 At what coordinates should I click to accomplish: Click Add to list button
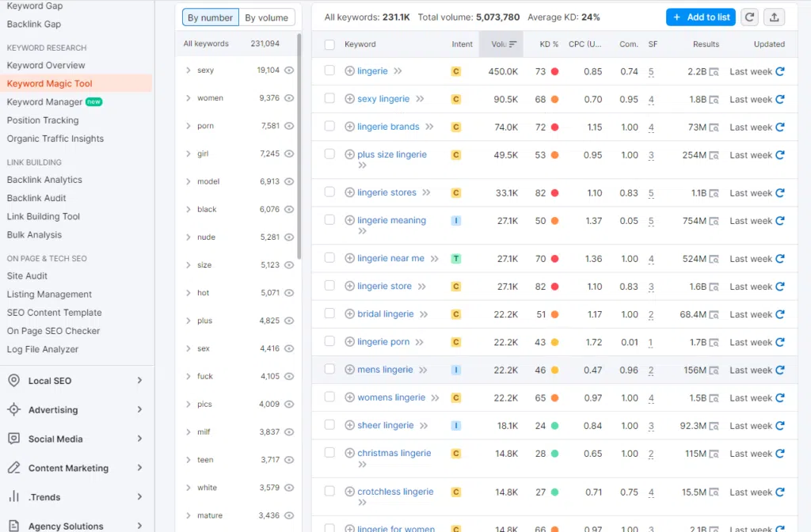(700, 17)
